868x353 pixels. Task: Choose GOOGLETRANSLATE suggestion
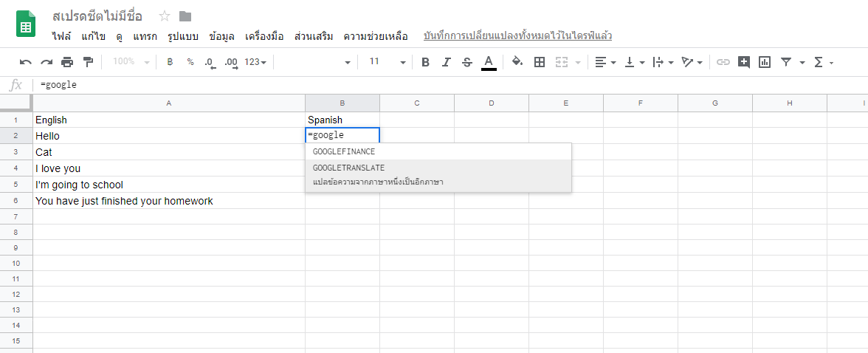click(438, 175)
